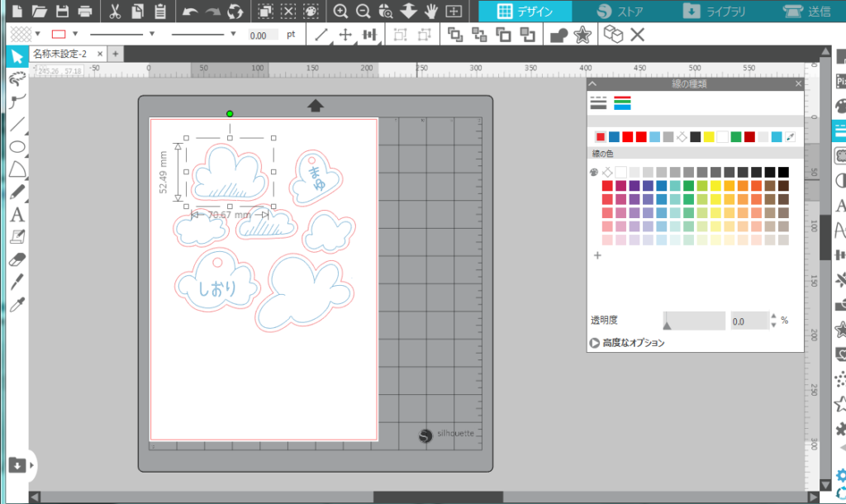Select the Polygon drawing tool
Viewport: 846px width, 504px height.
(17, 169)
